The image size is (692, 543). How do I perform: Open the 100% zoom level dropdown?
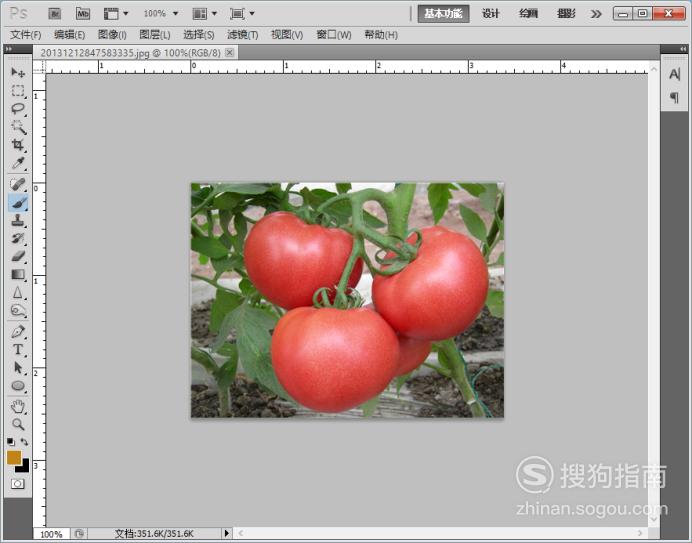161,14
